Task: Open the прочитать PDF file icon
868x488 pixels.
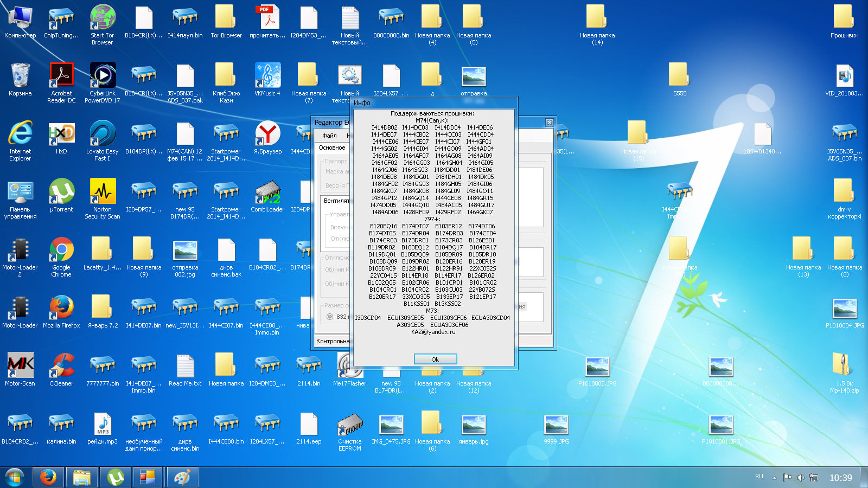Action: [267, 22]
